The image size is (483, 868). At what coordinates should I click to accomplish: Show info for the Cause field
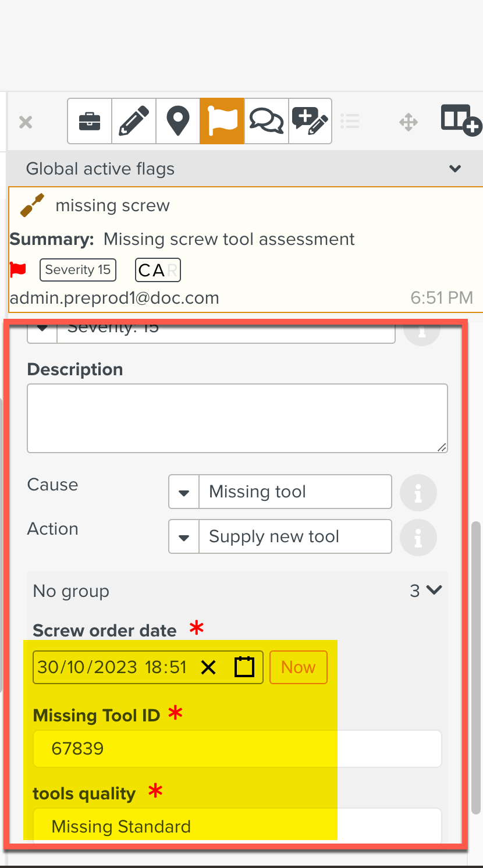coord(418,493)
